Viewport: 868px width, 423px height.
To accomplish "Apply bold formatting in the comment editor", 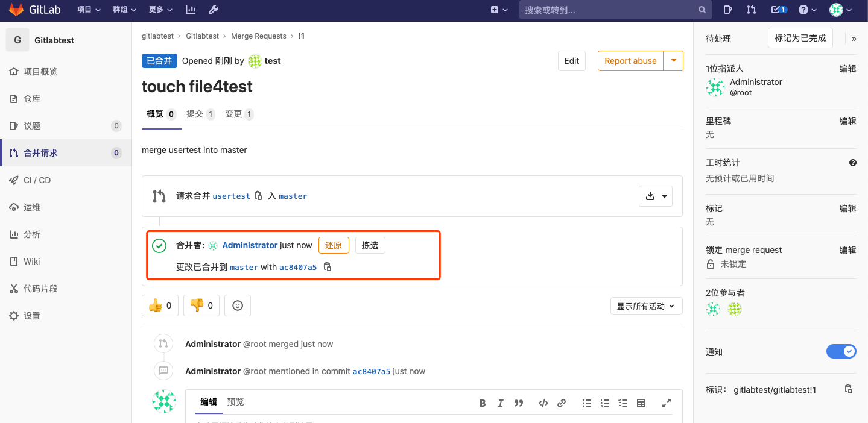I will 482,403.
